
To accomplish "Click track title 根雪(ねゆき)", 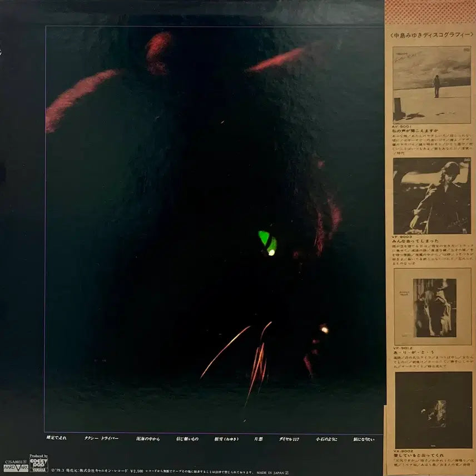I will [226, 439].
